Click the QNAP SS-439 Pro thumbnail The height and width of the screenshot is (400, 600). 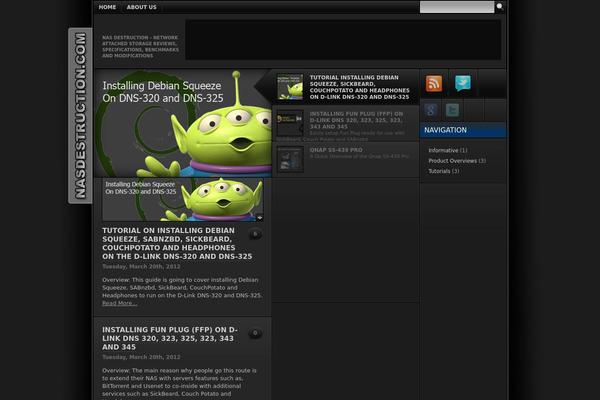point(290,159)
